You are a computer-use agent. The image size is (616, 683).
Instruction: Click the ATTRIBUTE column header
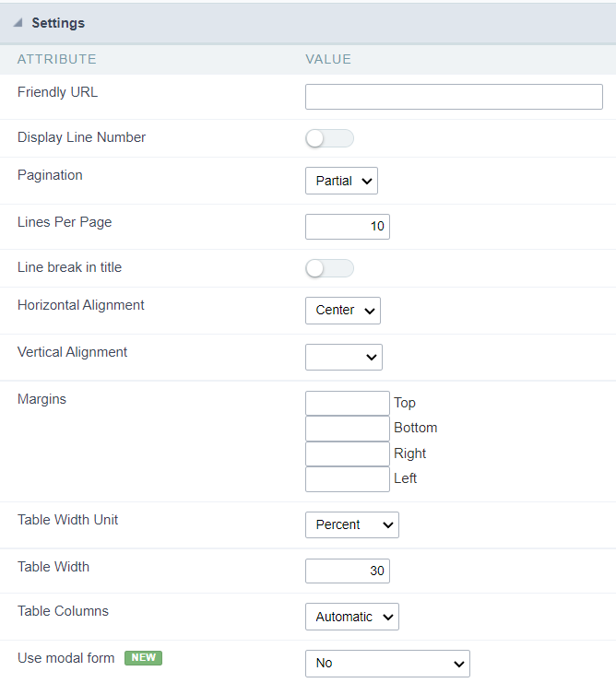click(56, 59)
